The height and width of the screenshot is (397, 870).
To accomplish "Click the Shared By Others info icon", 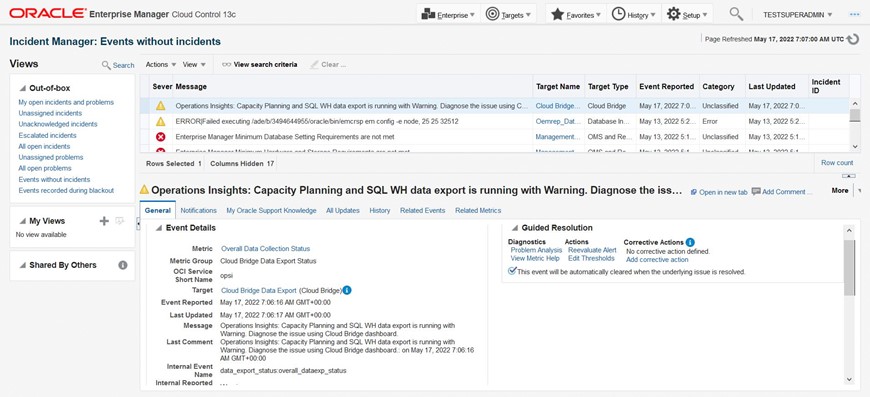I will point(123,266).
